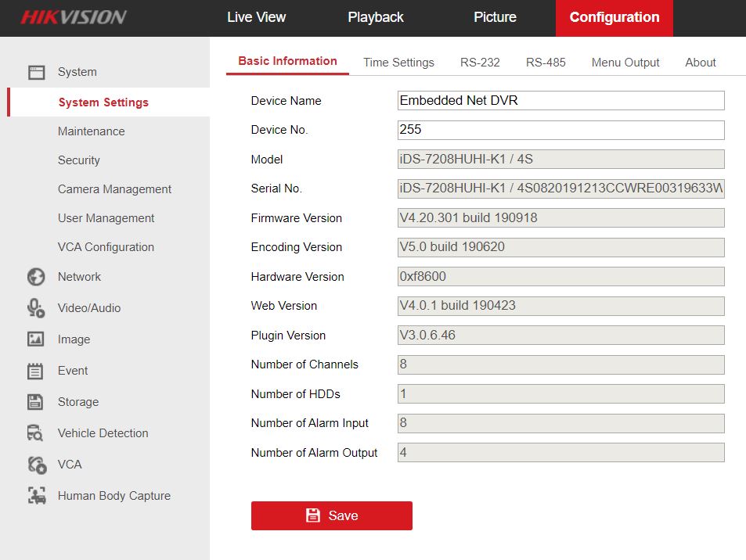Click the "Device Name" label
746x560 pixels.
(x=286, y=101)
